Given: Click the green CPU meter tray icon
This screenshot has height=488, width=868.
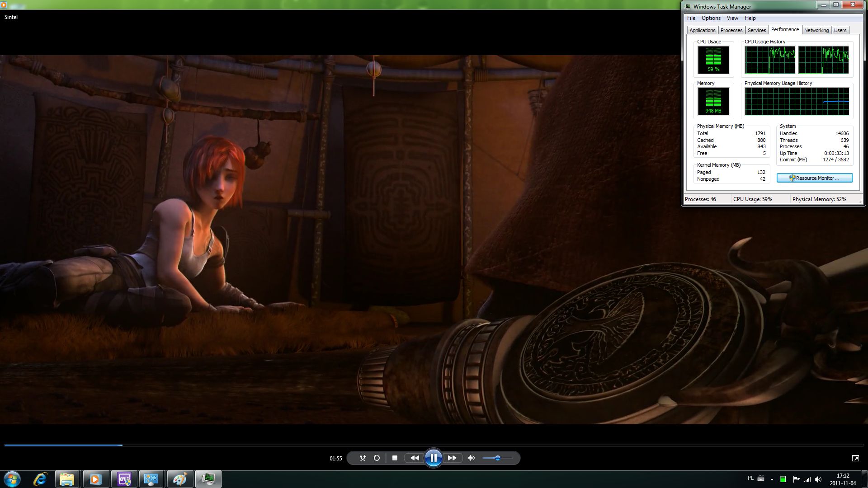Looking at the screenshot, I should click(783, 479).
